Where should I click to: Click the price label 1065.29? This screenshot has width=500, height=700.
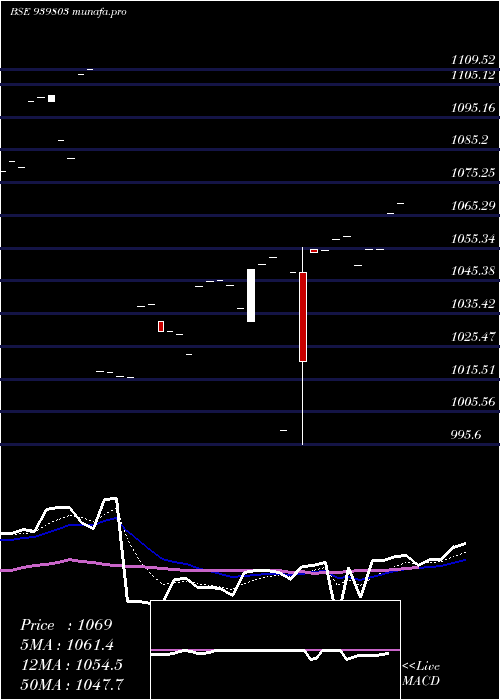click(473, 206)
